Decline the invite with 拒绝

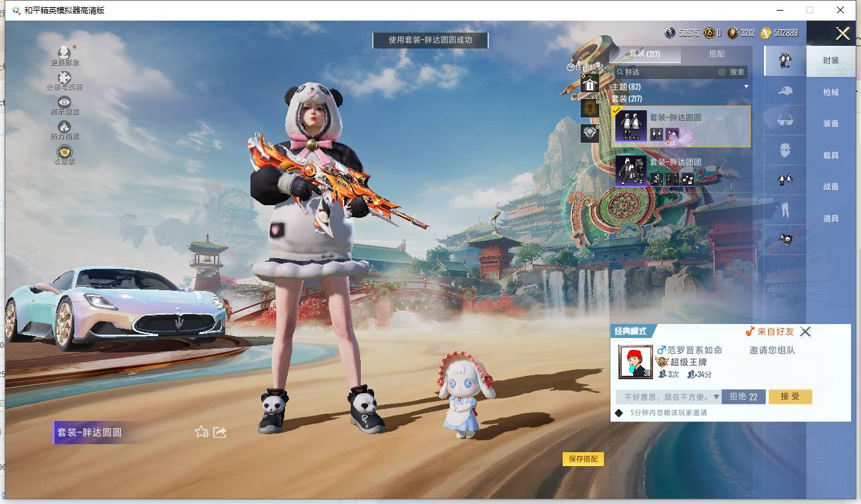click(x=743, y=396)
